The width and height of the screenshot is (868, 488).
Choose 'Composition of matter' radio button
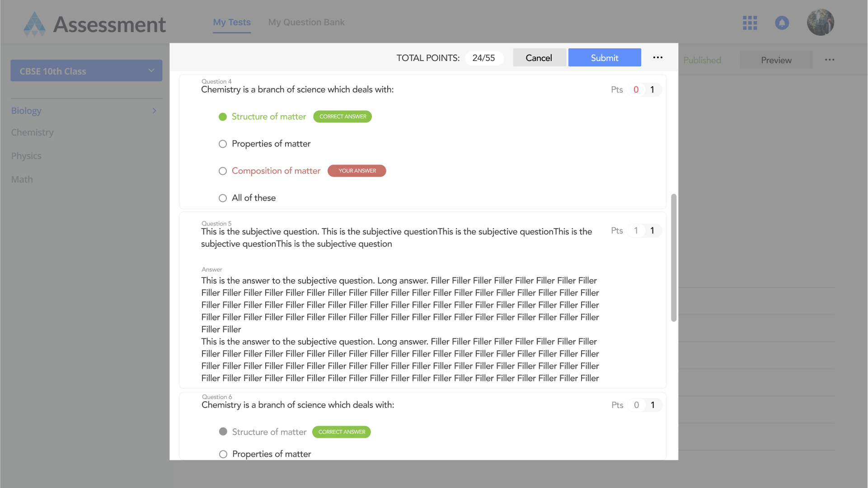point(223,171)
